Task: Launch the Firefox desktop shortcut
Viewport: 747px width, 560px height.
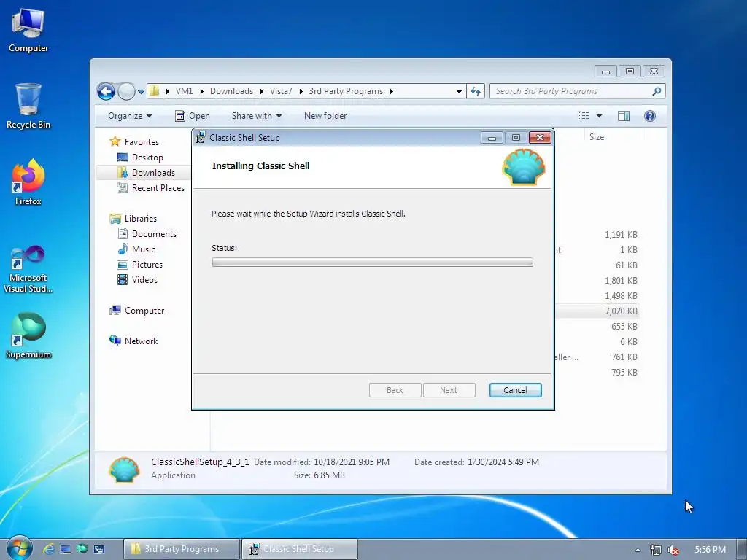Action: [28, 183]
